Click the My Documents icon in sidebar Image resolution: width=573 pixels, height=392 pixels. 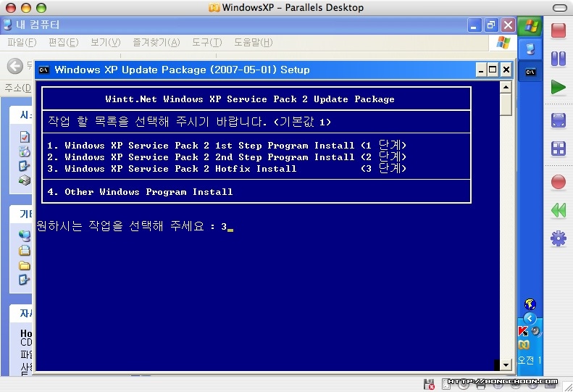click(25, 251)
